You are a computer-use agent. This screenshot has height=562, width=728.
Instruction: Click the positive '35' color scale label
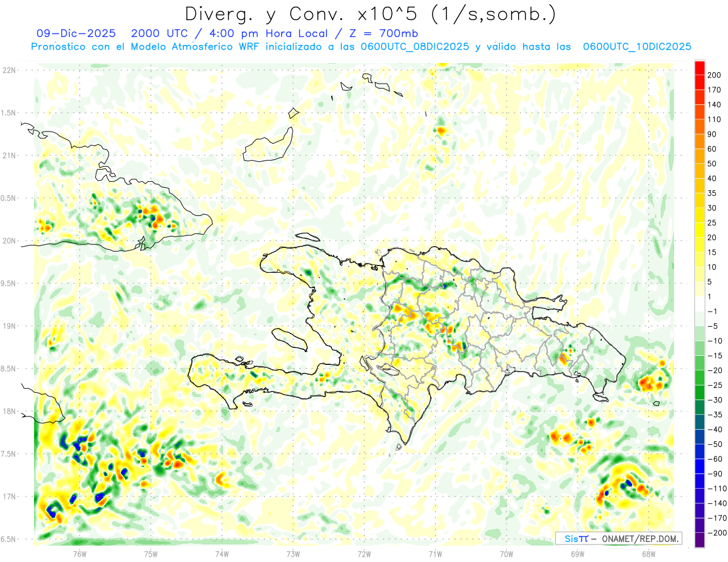click(713, 193)
